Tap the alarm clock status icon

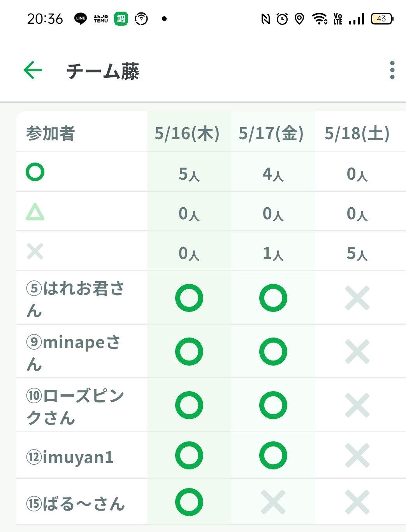pyautogui.click(x=282, y=19)
